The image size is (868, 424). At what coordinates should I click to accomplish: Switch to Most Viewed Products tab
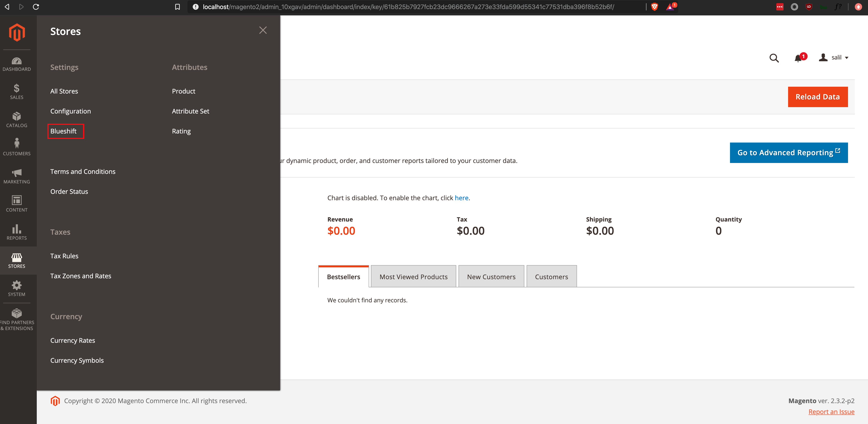tap(413, 276)
